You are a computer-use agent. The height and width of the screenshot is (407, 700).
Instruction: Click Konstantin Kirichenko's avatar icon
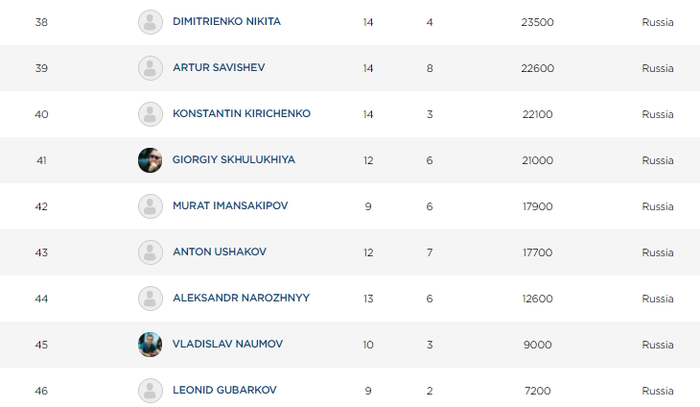point(150,114)
